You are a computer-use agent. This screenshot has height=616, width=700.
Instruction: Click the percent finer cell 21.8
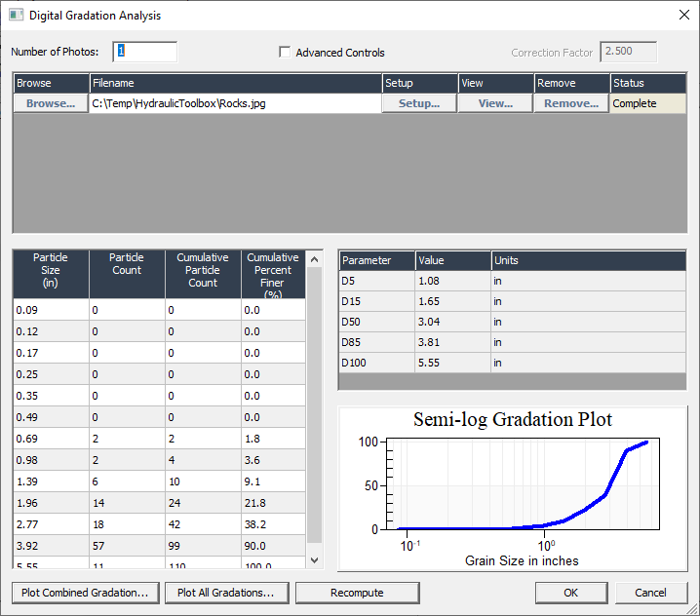click(x=273, y=503)
